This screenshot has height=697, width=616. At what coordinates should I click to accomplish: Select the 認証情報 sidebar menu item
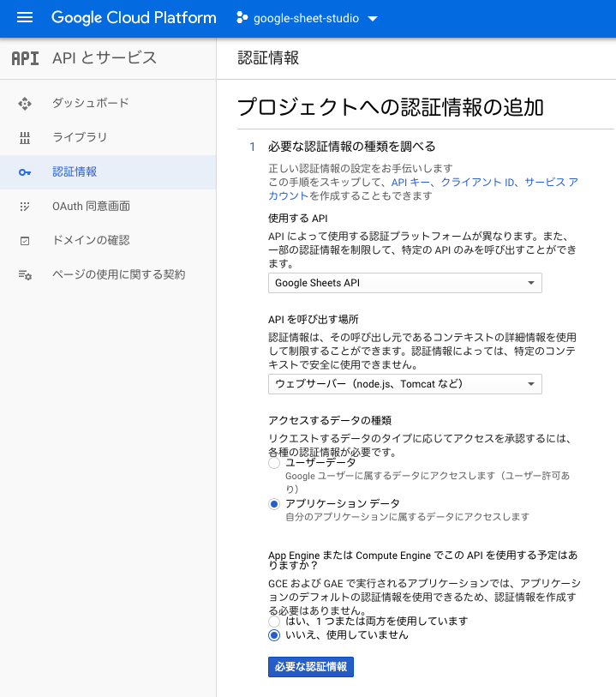pos(108,172)
